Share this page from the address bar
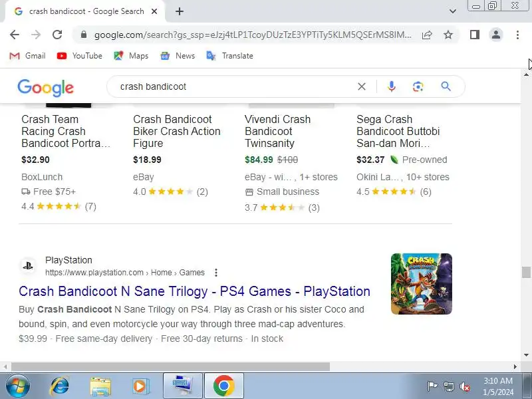 coord(427,35)
